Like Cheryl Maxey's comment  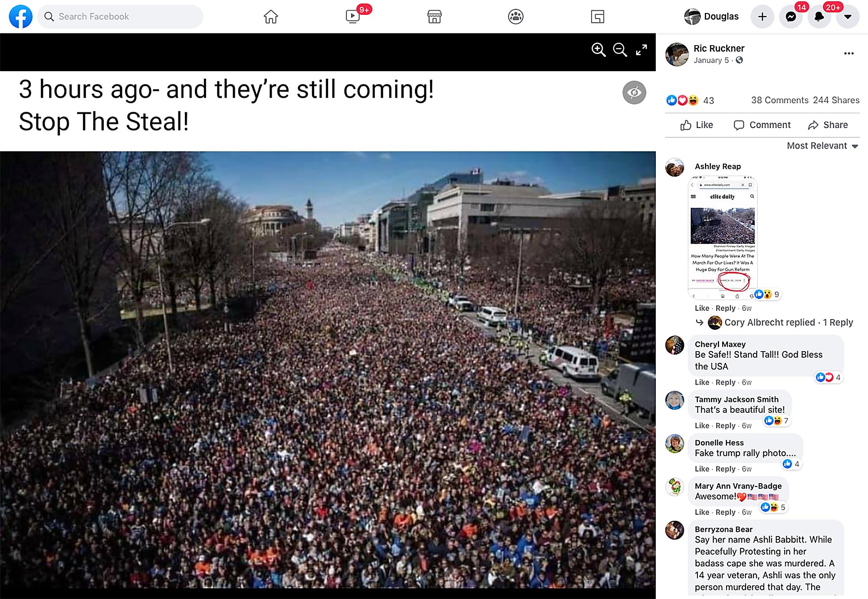tap(702, 382)
